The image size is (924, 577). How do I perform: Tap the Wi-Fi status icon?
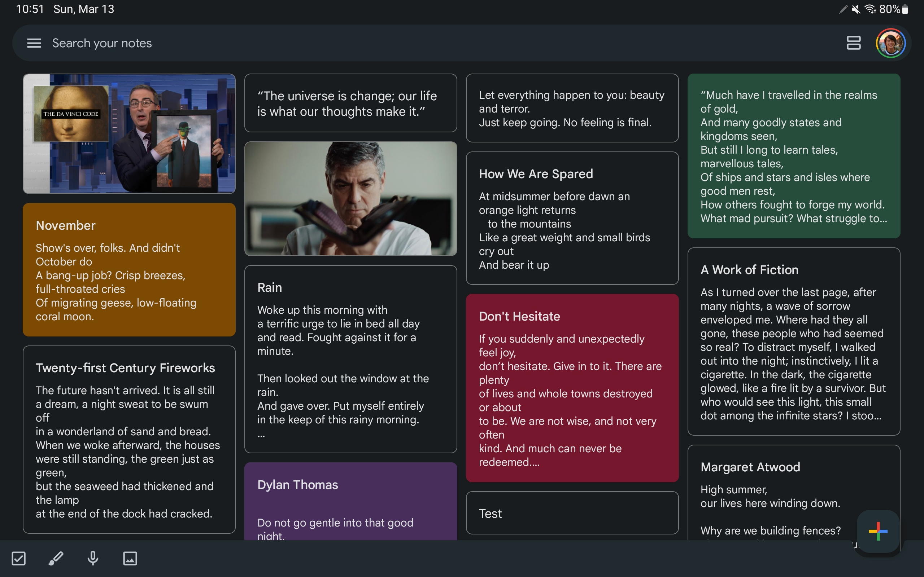point(870,9)
